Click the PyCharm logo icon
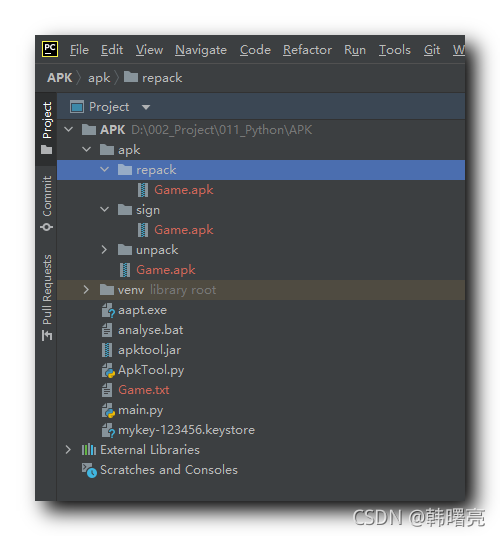Image resolution: width=500 pixels, height=536 pixels. click(x=50, y=49)
